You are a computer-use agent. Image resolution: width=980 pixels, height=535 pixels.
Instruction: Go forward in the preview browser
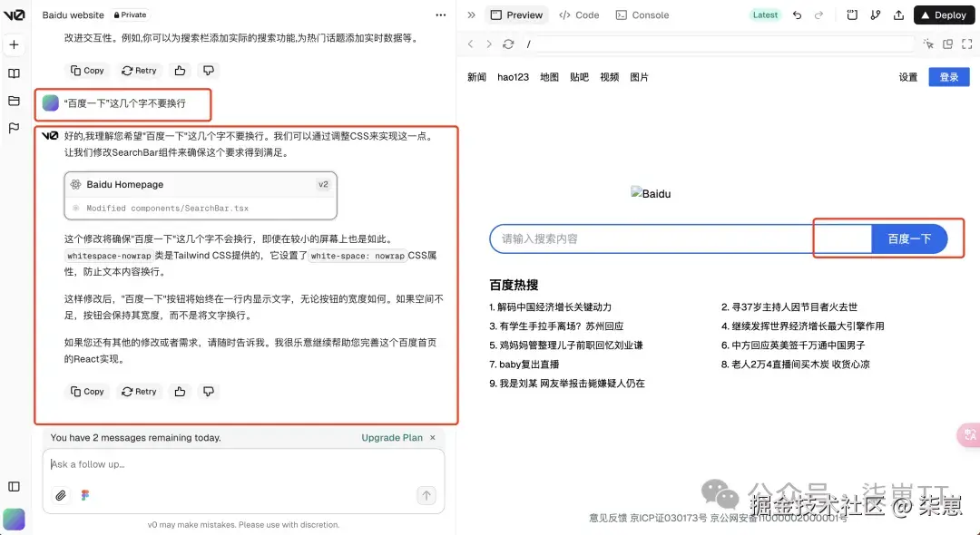[489, 44]
